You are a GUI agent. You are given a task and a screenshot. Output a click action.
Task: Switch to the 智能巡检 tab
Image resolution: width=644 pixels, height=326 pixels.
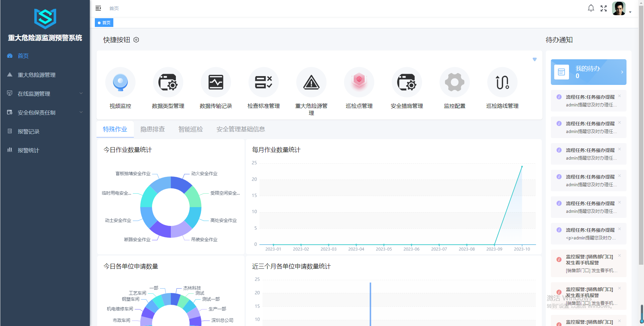point(191,129)
